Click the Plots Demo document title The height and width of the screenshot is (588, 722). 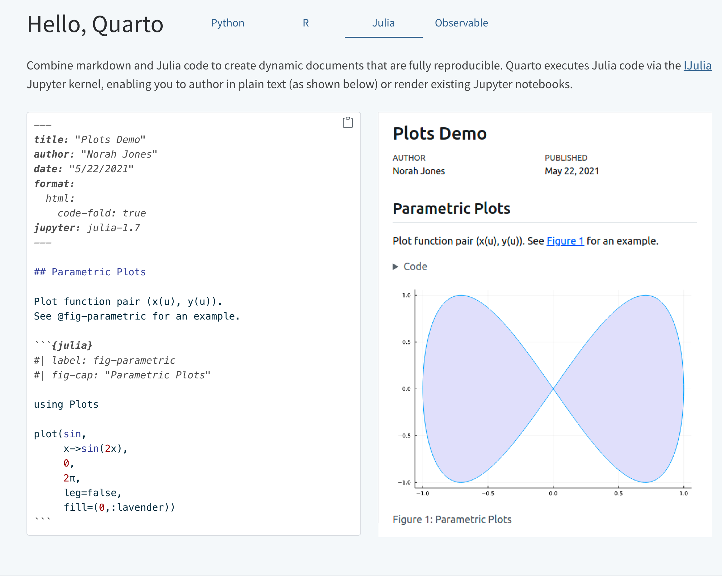coord(439,133)
